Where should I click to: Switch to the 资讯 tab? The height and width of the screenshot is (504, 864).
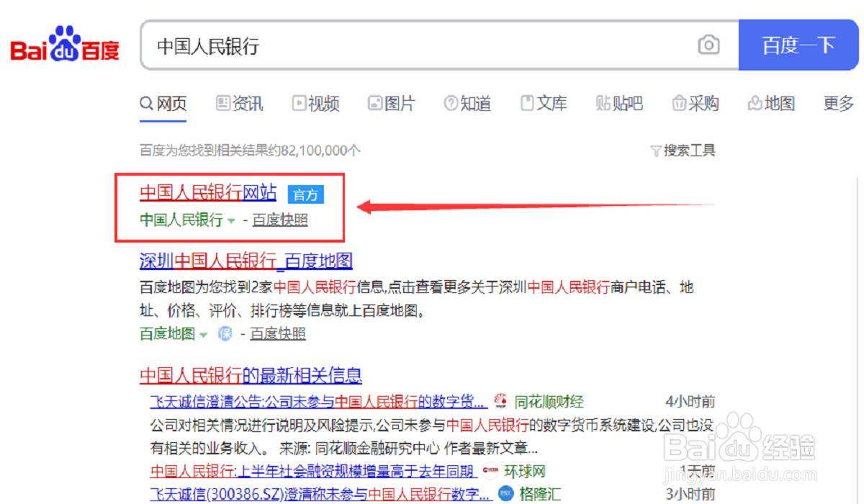point(240,104)
